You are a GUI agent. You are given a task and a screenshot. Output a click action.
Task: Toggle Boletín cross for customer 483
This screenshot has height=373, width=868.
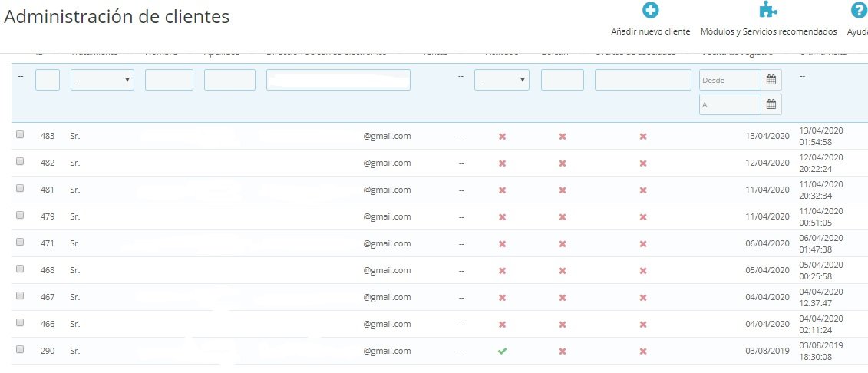tap(563, 136)
